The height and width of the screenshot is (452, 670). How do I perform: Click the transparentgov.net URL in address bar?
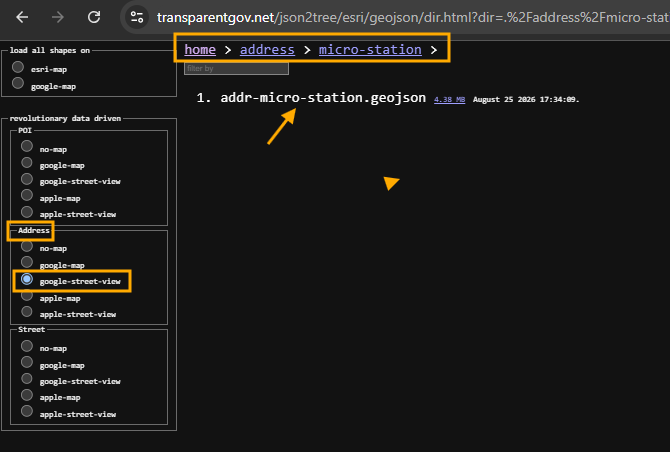coord(413,18)
